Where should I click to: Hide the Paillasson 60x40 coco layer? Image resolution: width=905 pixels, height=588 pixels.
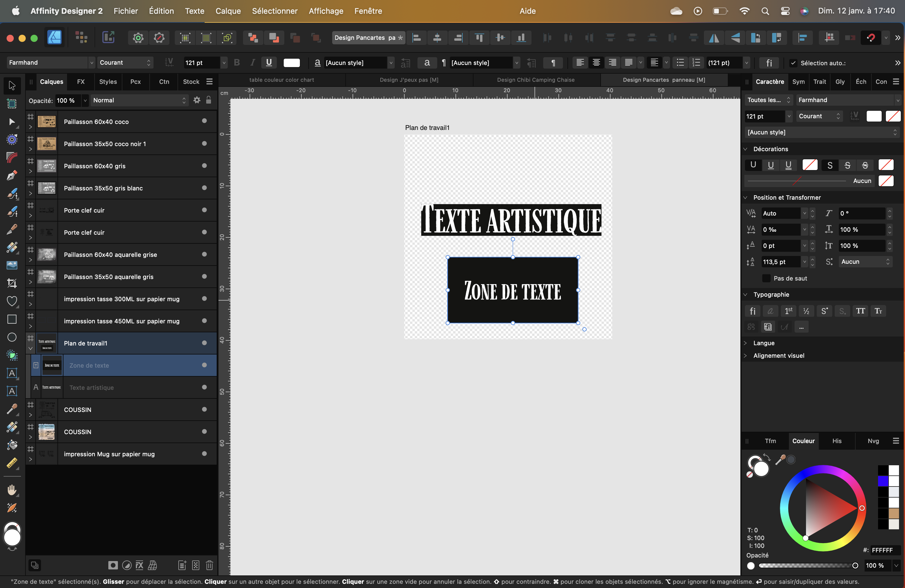tap(204, 121)
